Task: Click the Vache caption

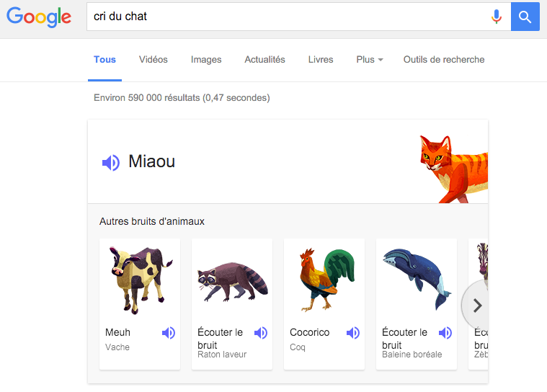Action: point(117,347)
